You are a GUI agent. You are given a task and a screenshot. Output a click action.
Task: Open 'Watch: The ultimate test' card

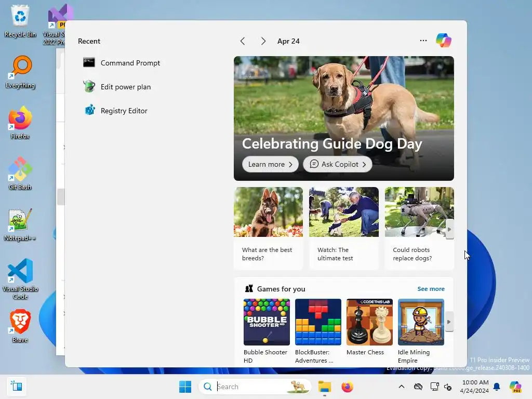pyautogui.click(x=344, y=229)
